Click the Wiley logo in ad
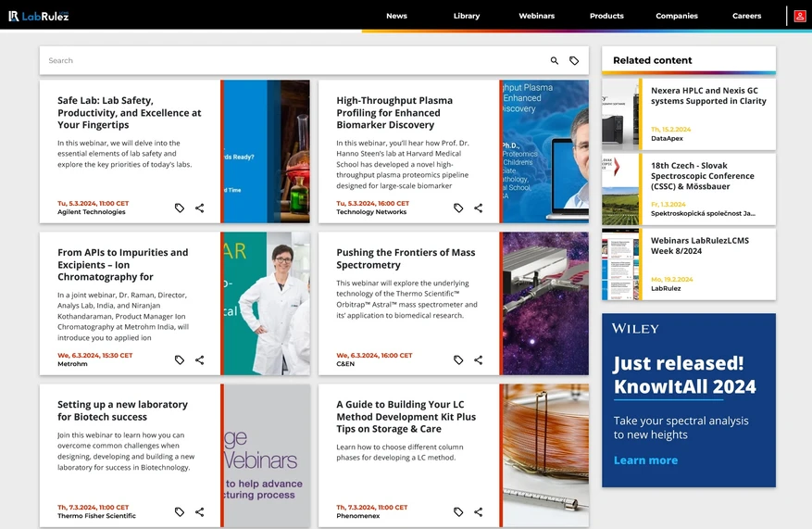The width and height of the screenshot is (812, 529). [635, 329]
